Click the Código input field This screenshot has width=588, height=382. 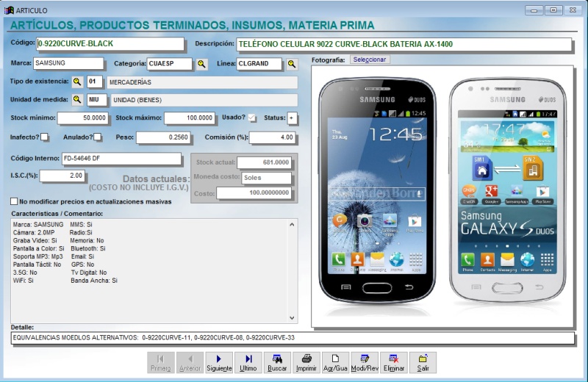pyautogui.click(x=110, y=43)
